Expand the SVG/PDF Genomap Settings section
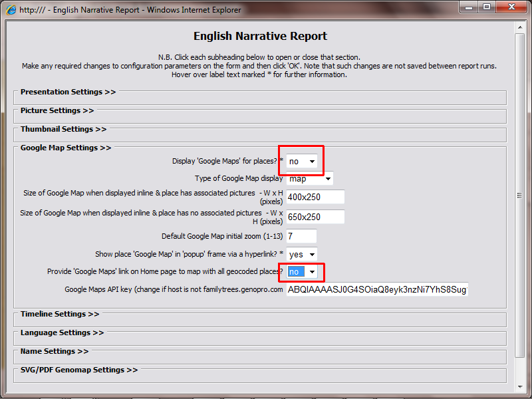The image size is (532, 399). point(79,370)
